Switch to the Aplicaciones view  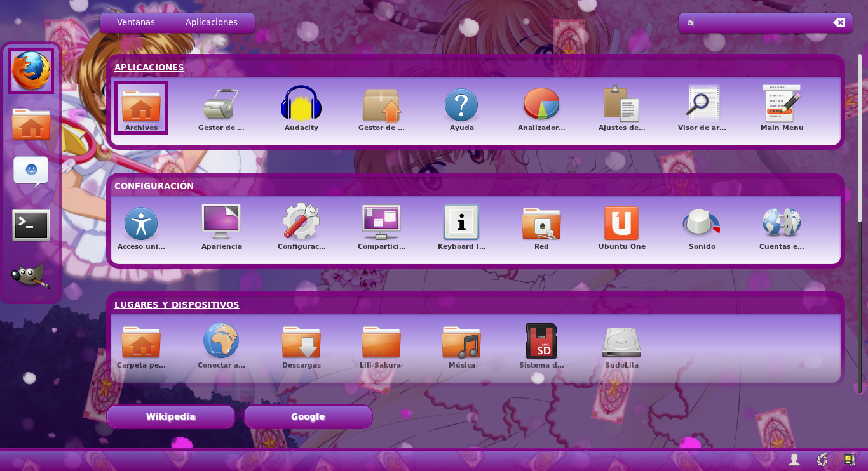click(x=212, y=22)
